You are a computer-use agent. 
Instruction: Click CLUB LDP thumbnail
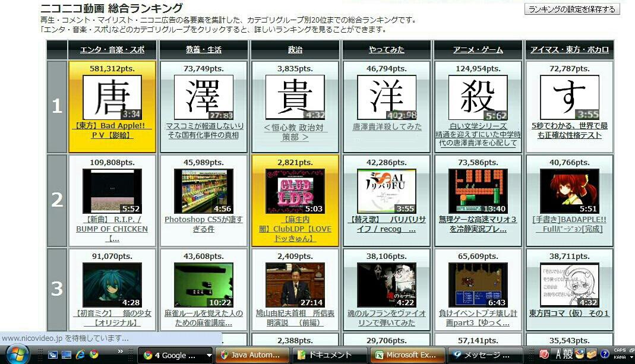point(295,191)
